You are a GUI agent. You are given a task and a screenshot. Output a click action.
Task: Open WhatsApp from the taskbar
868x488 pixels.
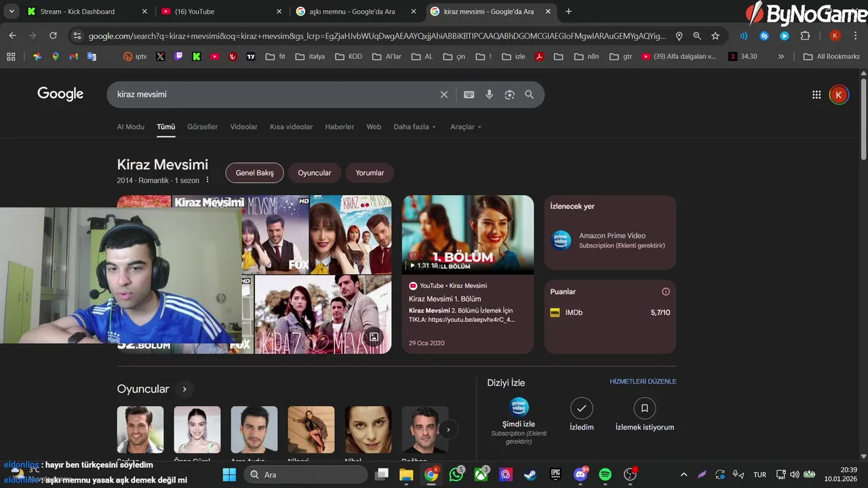(x=456, y=474)
